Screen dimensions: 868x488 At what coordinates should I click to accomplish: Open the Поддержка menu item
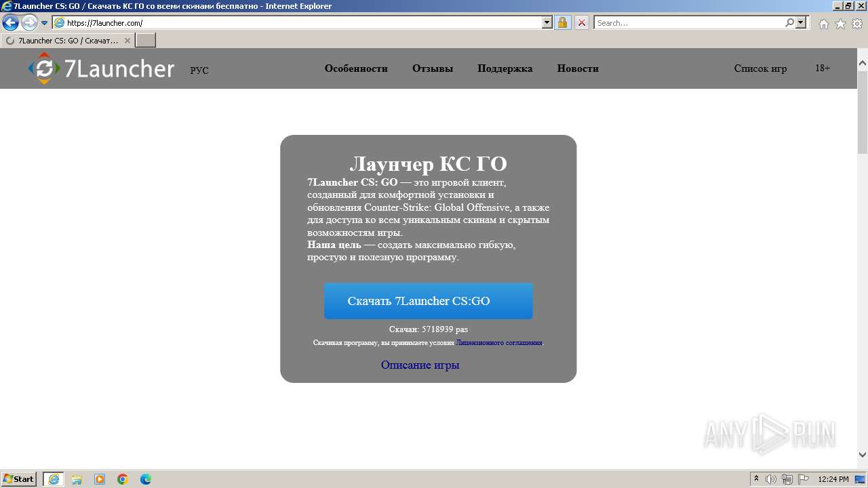[x=505, y=68]
